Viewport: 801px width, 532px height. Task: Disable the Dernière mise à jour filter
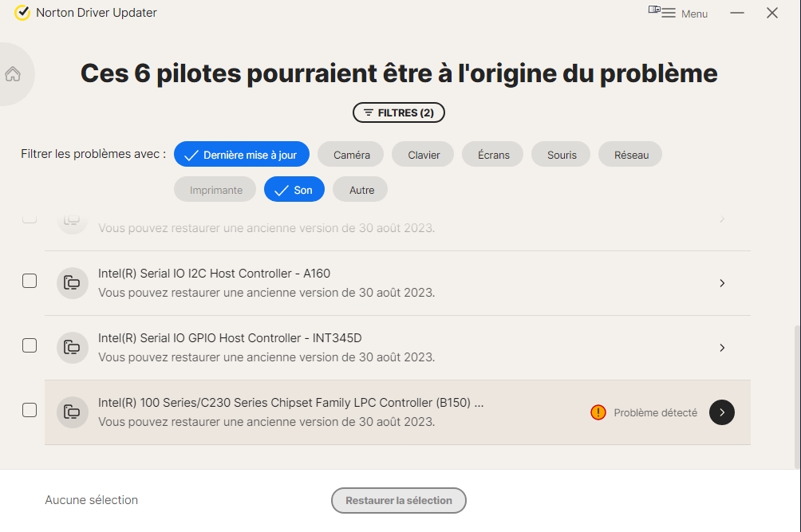[x=241, y=155]
